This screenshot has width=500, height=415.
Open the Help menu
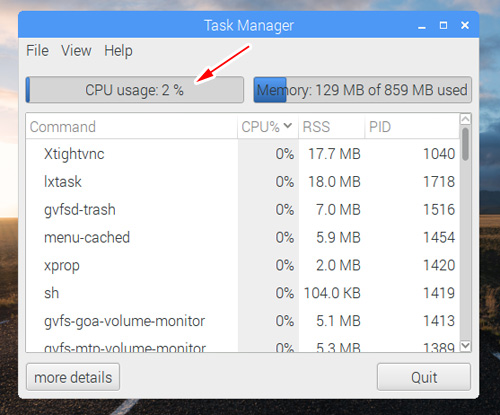tap(118, 51)
